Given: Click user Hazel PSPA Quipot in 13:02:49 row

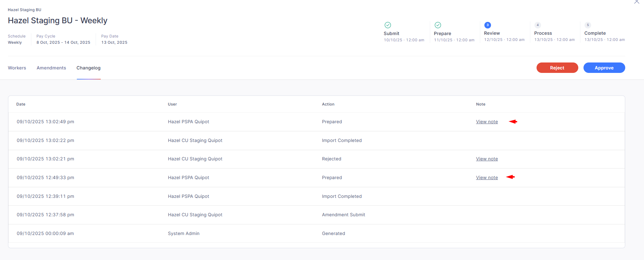Looking at the screenshot, I should [x=188, y=122].
